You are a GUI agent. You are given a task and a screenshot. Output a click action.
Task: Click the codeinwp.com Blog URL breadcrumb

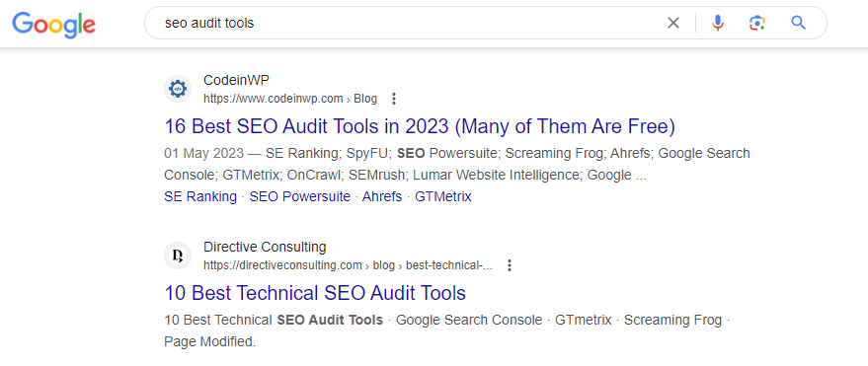[290, 99]
